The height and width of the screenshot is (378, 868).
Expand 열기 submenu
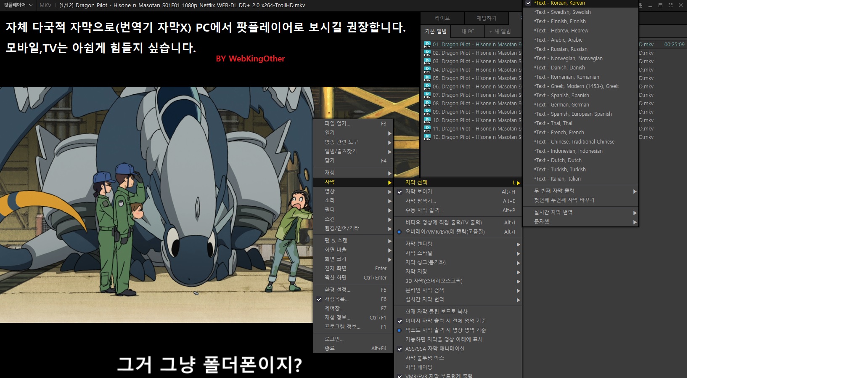353,133
